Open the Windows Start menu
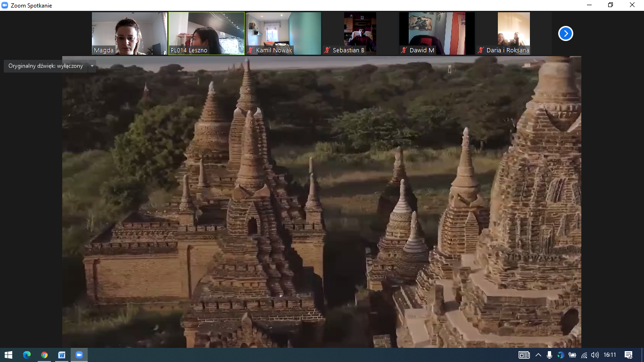 [8, 355]
